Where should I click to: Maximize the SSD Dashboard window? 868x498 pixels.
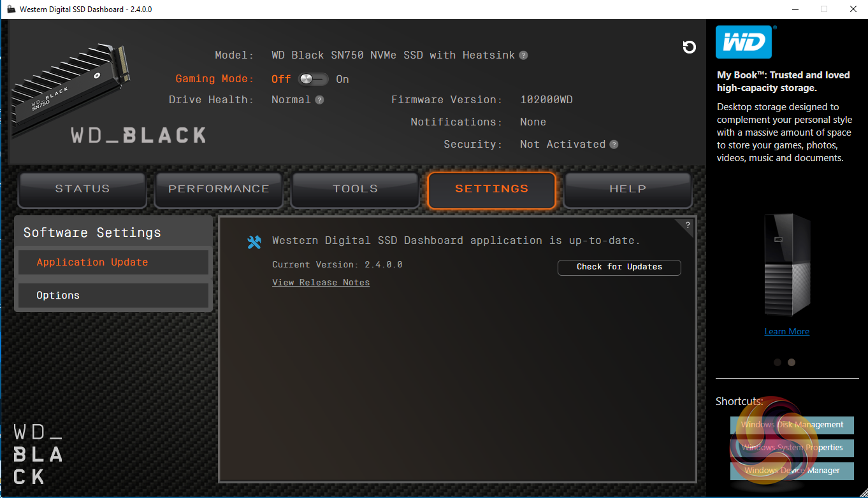pyautogui.click(x=824, y=9)
